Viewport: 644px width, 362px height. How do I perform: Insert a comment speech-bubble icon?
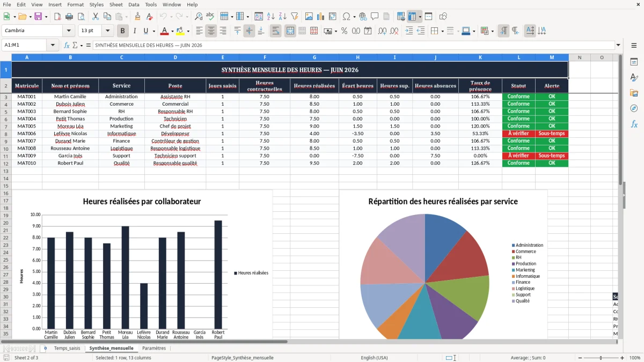375,17
